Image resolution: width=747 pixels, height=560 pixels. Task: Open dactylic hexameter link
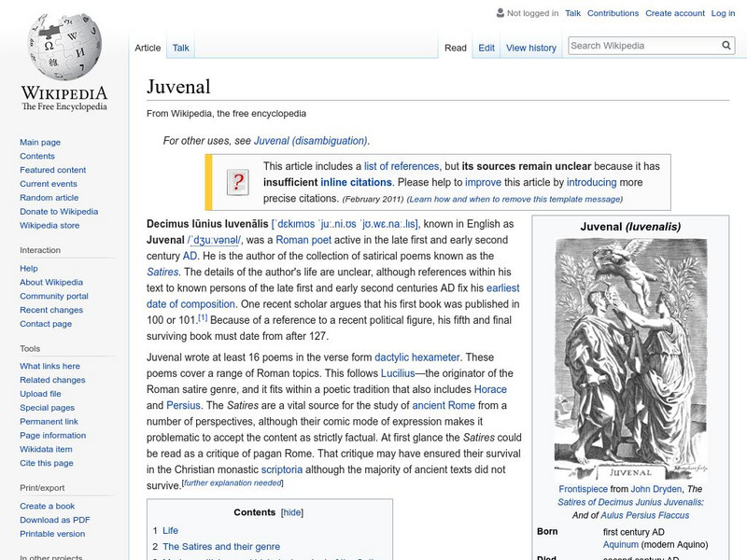[x=416, y=357]
